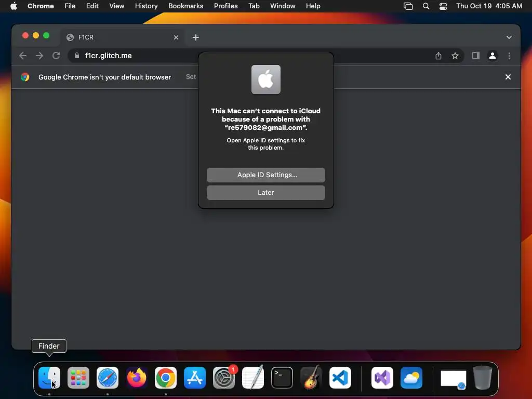
Task: Close the F1CR tab
Action: click(x=176, y=37)
